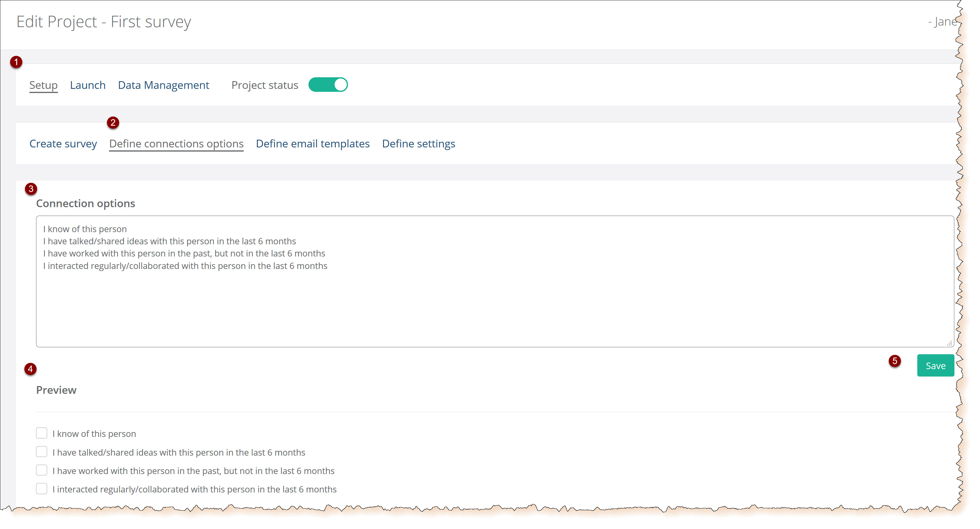This screenshot has height=529, width=980.
Task: Click the red marker number 2
Action: (x=113, y=122)
